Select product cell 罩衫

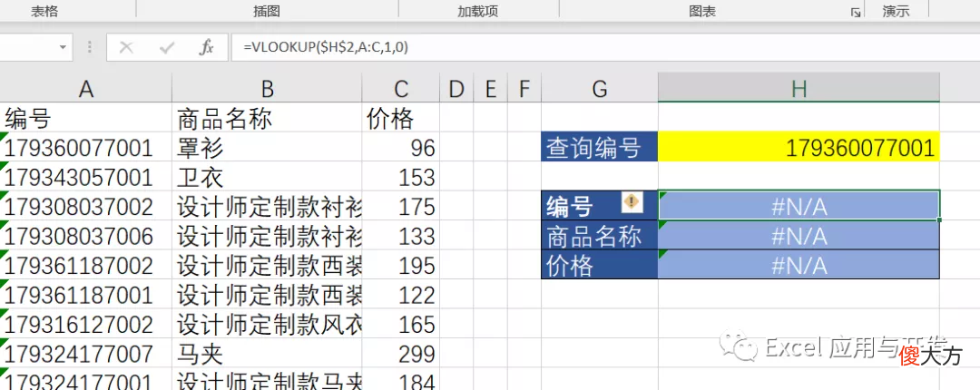pos(267,148)
